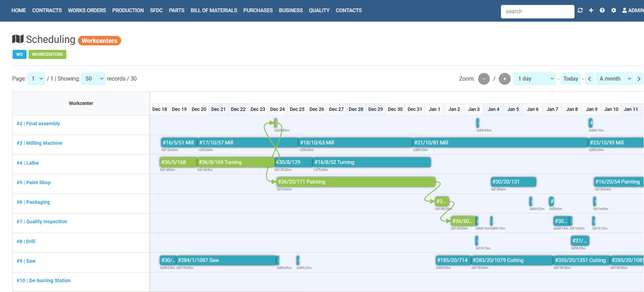
Task: Click the plus add icon in header
Action: point(591,10)
